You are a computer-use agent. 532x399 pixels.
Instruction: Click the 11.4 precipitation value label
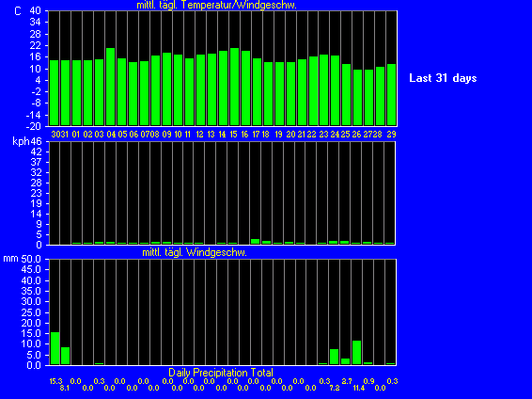(x=359, y=388)
